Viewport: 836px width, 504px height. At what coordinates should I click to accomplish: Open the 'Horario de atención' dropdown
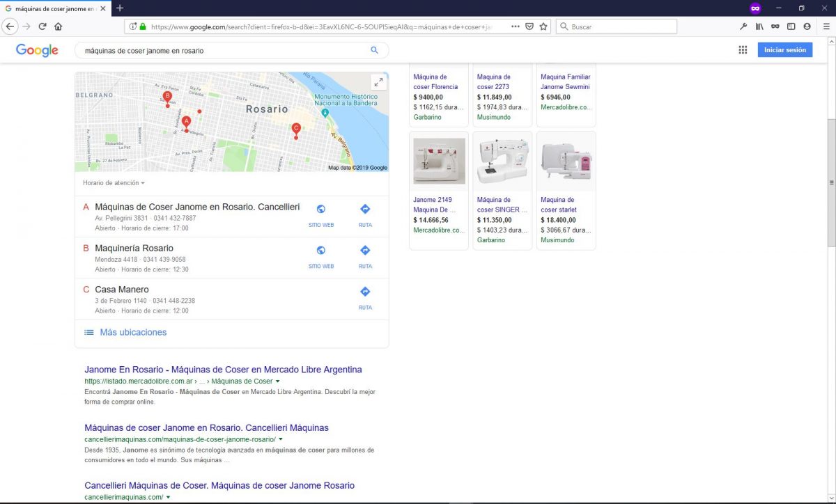(112, 182)
